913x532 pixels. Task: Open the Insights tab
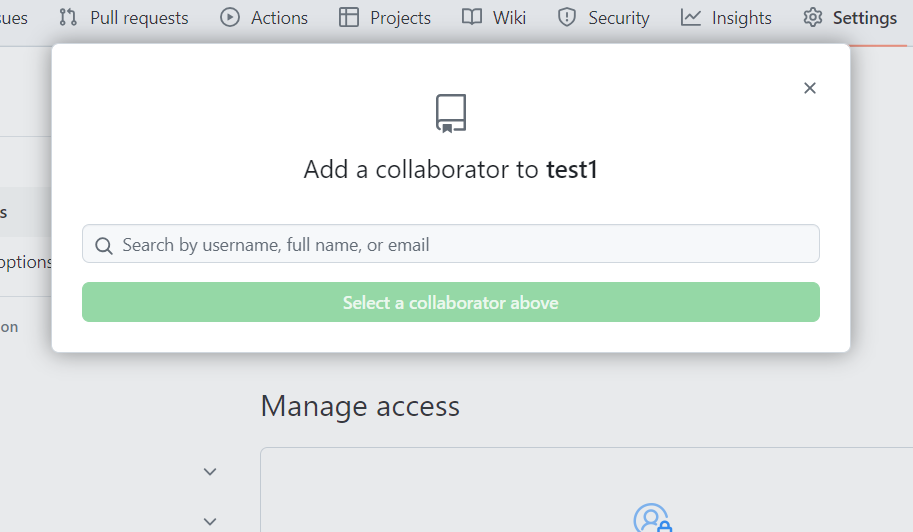click(726, 18)
